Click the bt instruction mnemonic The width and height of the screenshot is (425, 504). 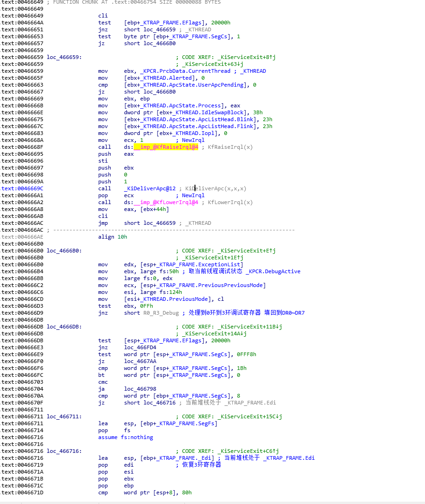(101, 375)
